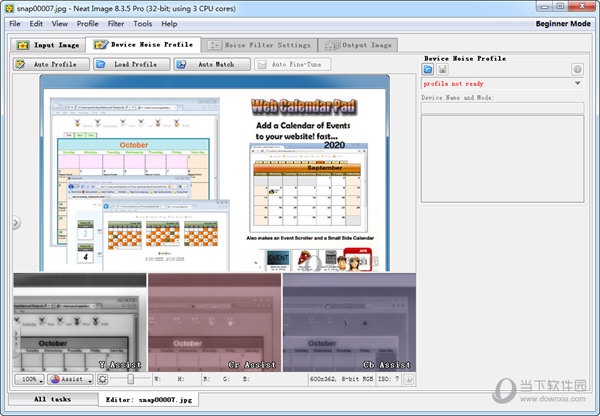Screen dimensions: 600x416
Task: Switch to the All tasks tab
Action: coord(52,399)
